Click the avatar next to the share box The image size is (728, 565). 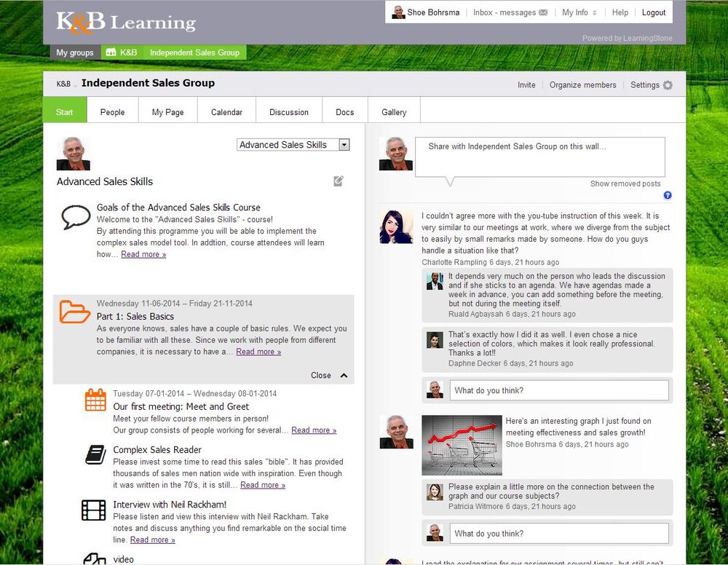click(396, 154)
